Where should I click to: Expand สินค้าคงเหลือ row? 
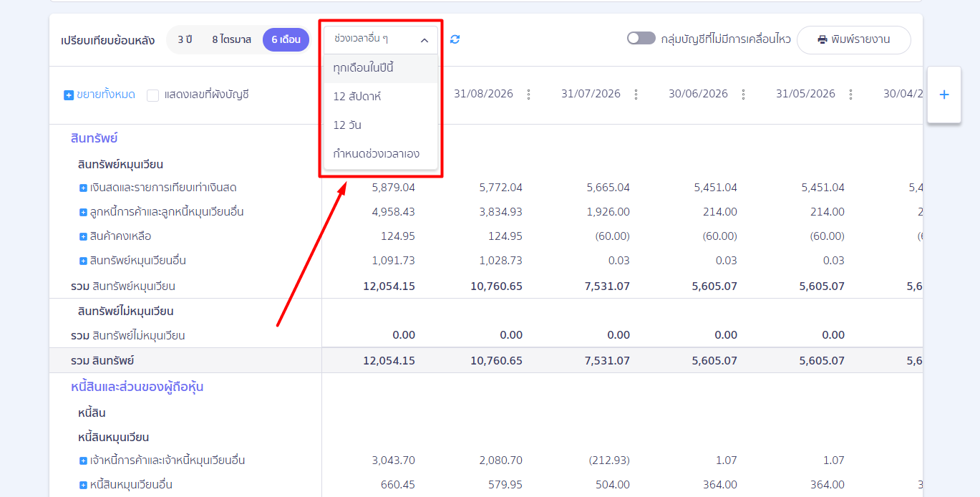click(83, 236)
